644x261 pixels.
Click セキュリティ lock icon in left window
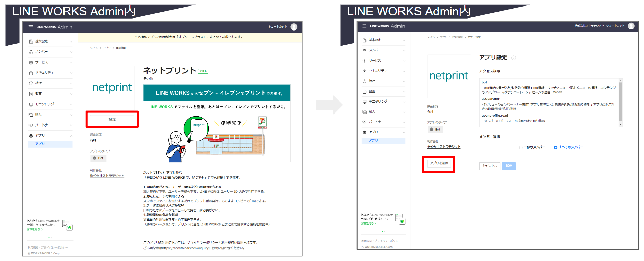click(x=31, y=73)
